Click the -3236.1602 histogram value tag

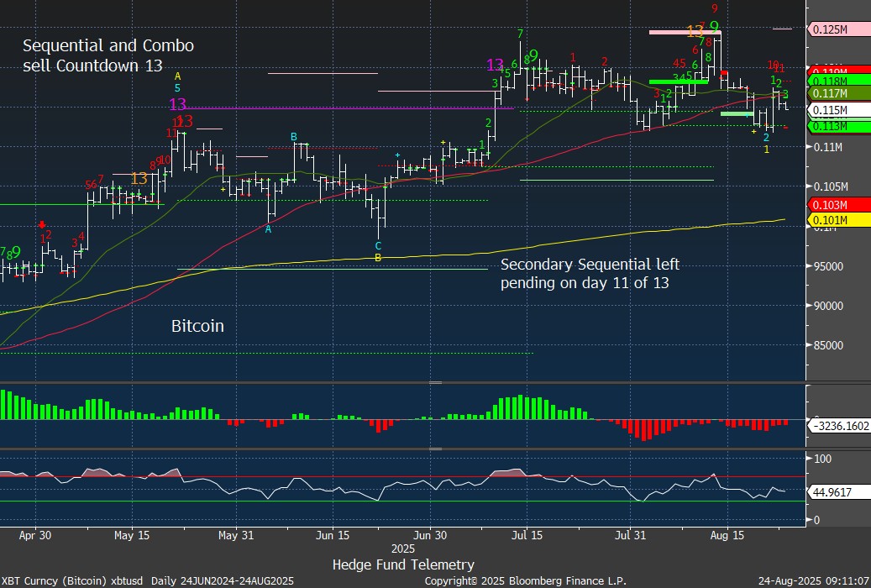[x=839, y=426]
